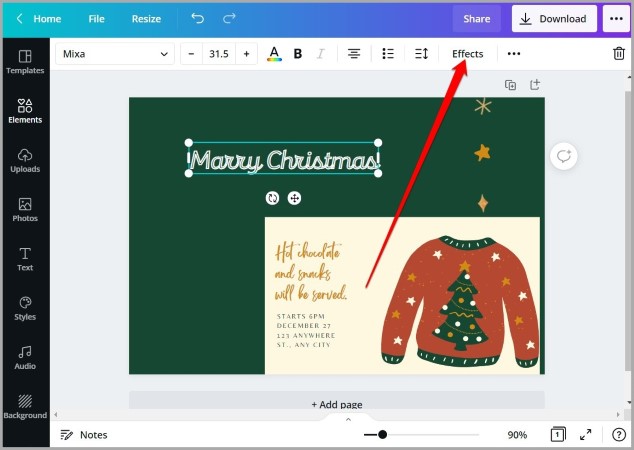Open the Resize menu
This screenshot has width=634, height=450.
146,19
